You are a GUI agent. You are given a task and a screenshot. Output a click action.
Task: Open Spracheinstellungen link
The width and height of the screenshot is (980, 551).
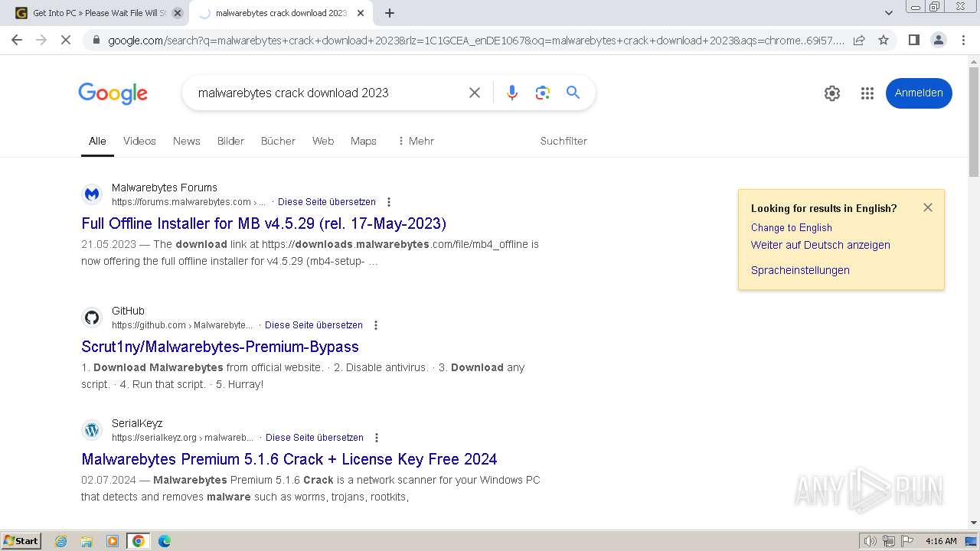[800, 270]
